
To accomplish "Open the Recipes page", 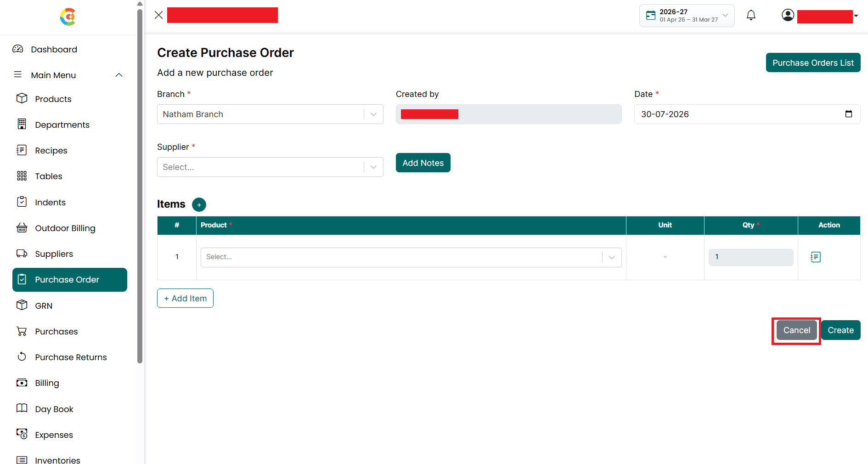I will click(51, 150).
